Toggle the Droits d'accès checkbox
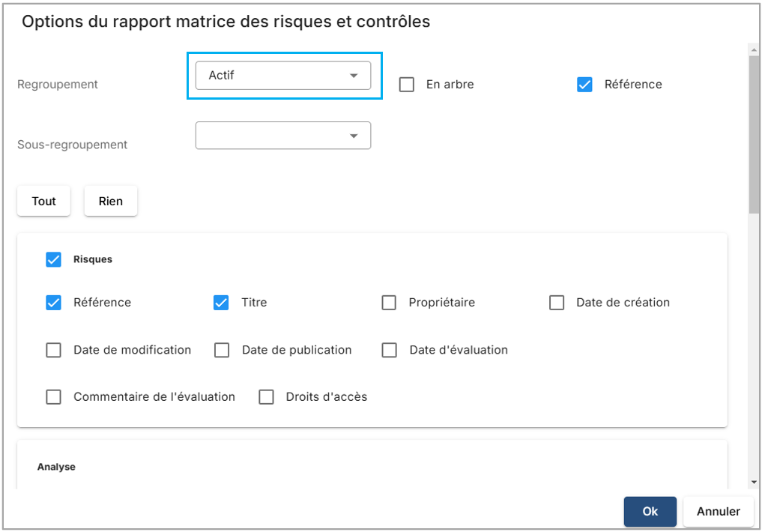Viewport: 762px width, 532px height. pyautogui.click(x=266, y=397)
